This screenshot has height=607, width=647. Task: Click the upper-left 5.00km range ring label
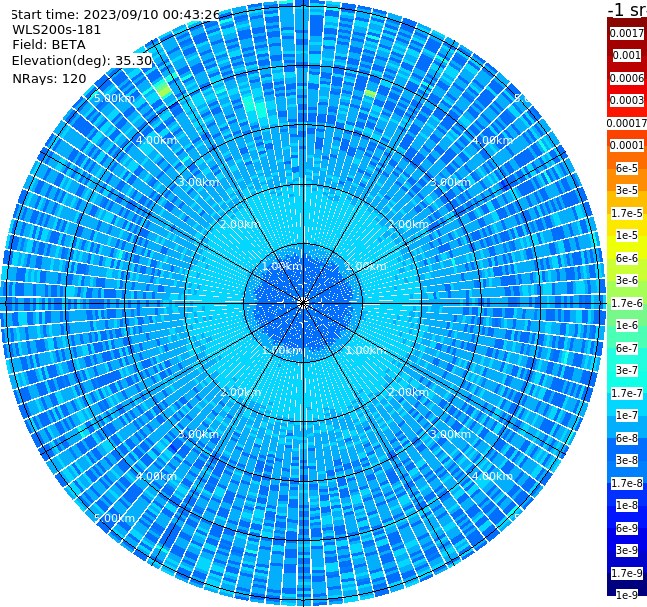pyautogui.click(x=114, y=98)
